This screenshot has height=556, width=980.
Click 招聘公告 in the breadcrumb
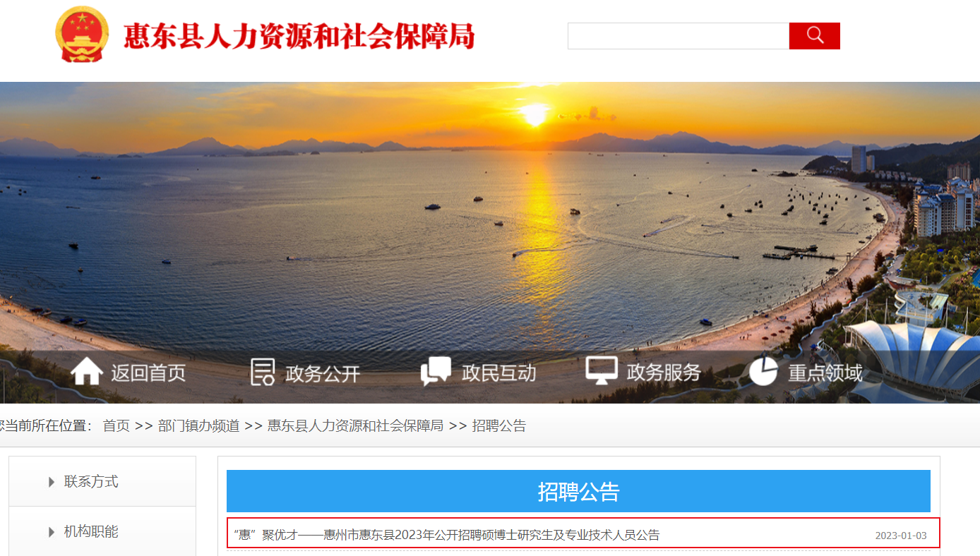click(499, 426)
